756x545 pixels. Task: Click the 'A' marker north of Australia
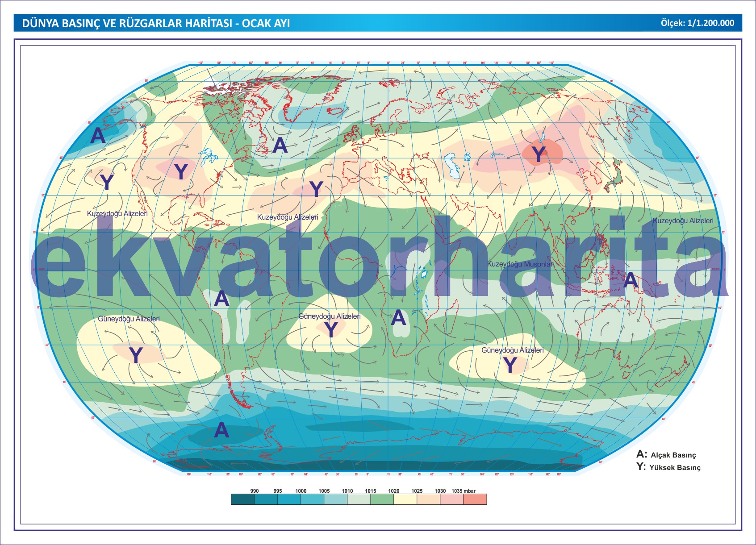tap(631, 280)
